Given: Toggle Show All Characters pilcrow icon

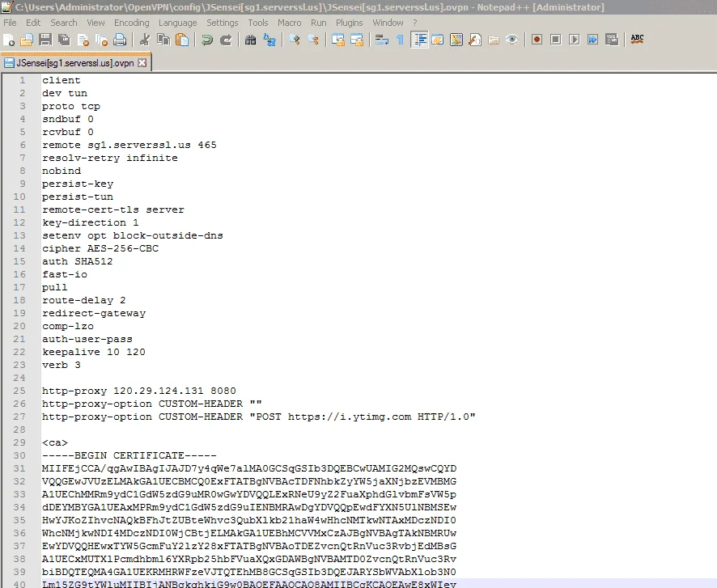Looking at the screenshot, I should click(x=400, y=40).
